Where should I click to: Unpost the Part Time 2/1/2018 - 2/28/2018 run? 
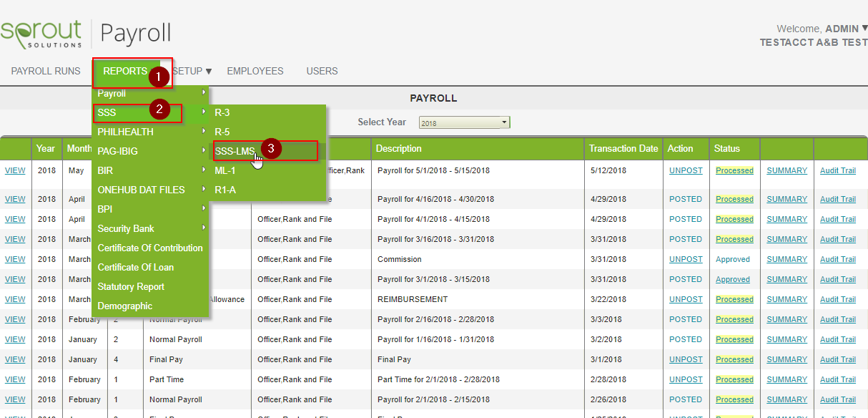click(686, 379)
